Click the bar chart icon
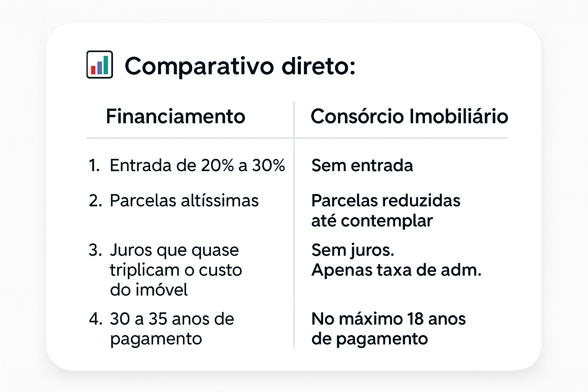The width and height of the screenshot is (588, 392). tap(100, 65)
